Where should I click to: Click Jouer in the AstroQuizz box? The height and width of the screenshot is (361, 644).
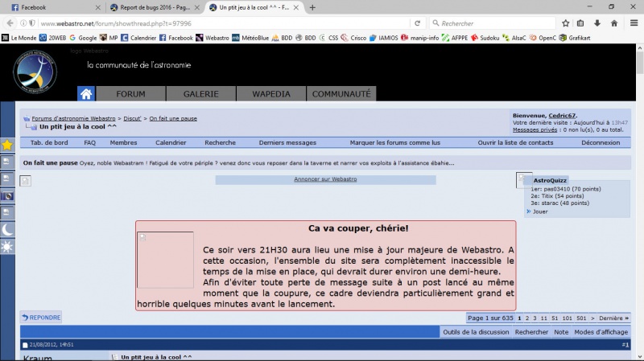[x=540, y=211]
